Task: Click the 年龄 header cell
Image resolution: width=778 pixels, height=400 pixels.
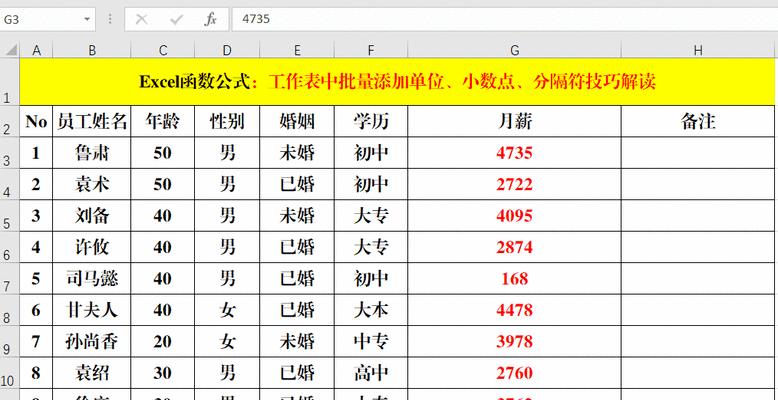Action: 163,121
